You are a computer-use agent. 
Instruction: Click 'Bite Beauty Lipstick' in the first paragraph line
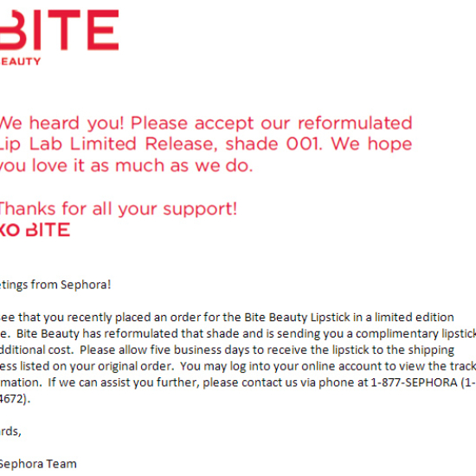(x=297, y=318)
